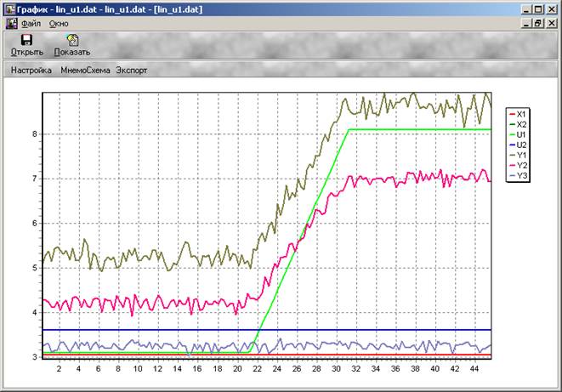The width and height of the screenshot is (562, 392).
Task: Select the X2 legend entry
Action: point(522,124)
